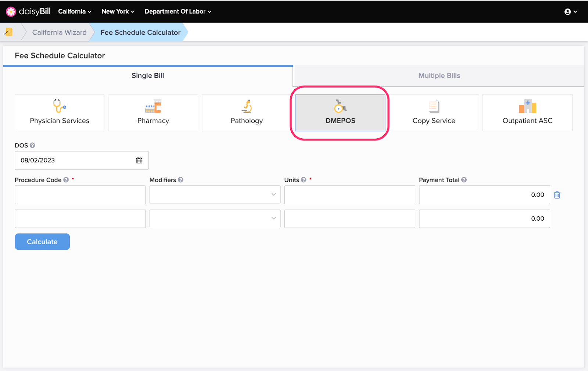This screenshot has height=371, width=588.
Task: Click the Calculate button
Action: 42,242
